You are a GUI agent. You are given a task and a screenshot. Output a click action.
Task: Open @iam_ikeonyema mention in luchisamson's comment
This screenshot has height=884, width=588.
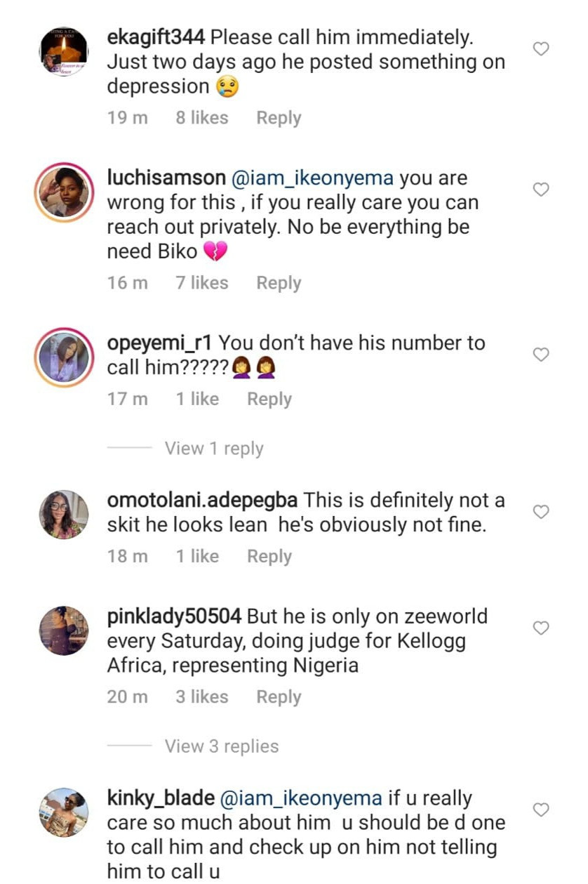[312, 178]
